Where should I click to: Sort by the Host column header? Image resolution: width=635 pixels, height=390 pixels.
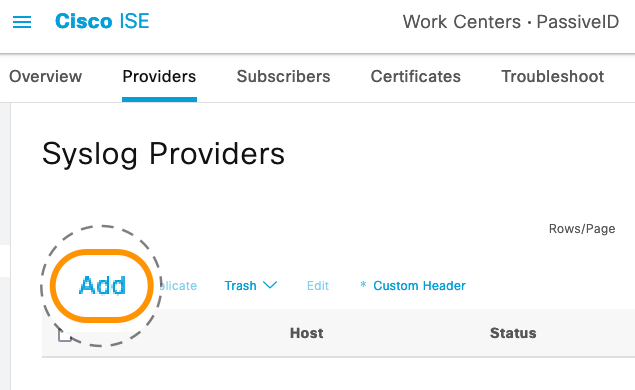click(307, 333)
